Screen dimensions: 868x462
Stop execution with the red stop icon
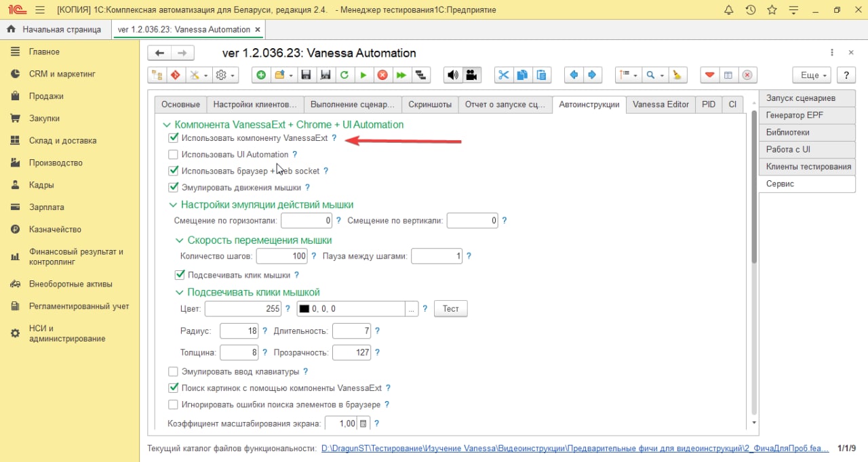[382, 75]
